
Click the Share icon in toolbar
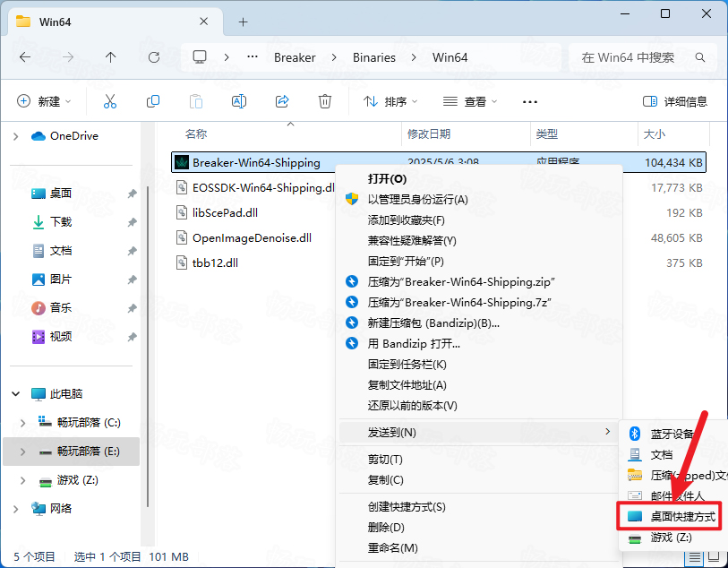point(282,101)
